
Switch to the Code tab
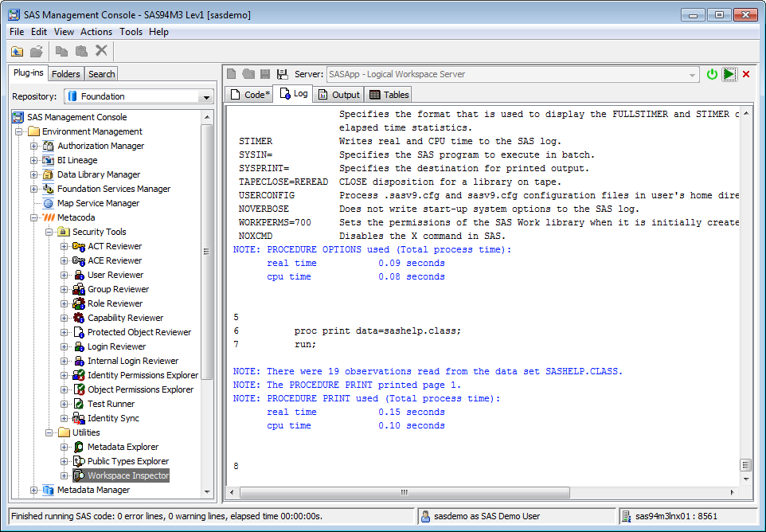[x=250, y=94]
